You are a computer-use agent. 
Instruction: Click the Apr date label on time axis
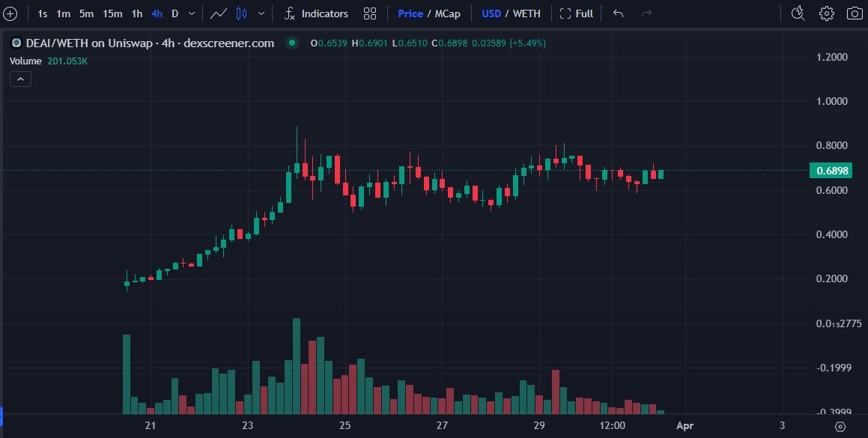point(685,426)
